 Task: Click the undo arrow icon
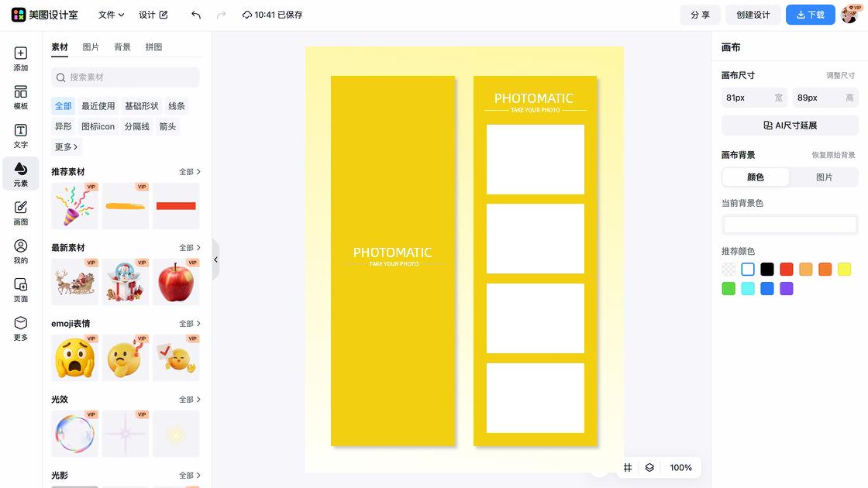(x=196, y=15)
